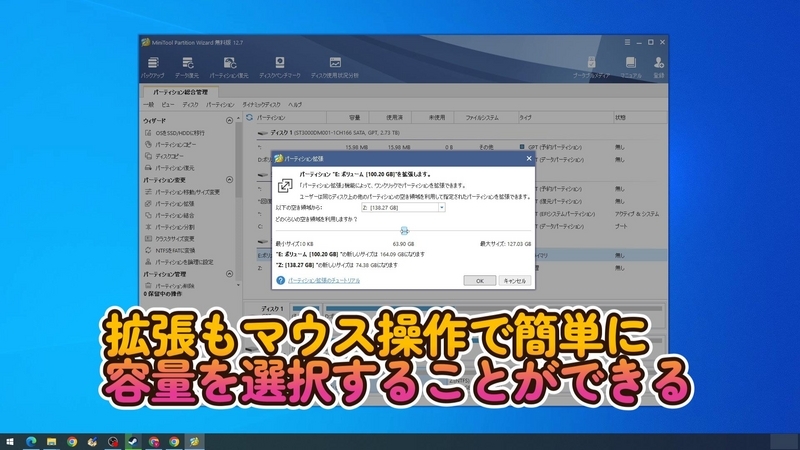Open the パーティション menu in the menu bar
The height and width of the screenshot is (450, 800).
[220, 105]
